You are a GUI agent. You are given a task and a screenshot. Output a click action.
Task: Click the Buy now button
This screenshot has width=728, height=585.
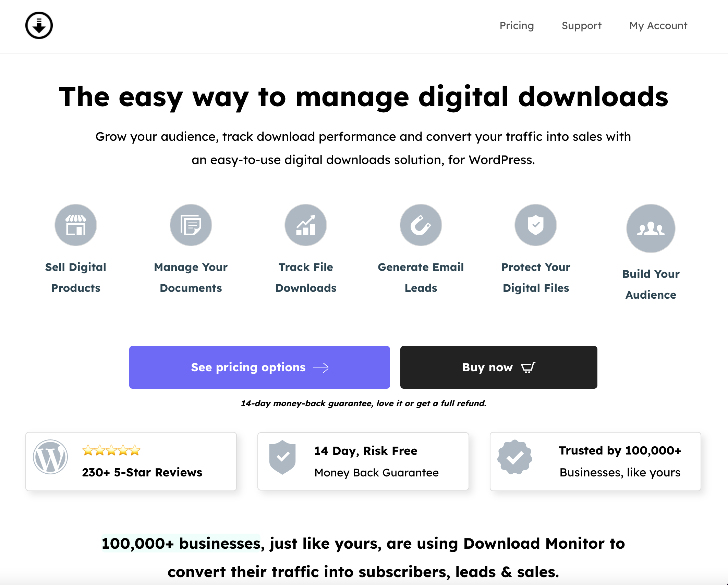(499, 367)
